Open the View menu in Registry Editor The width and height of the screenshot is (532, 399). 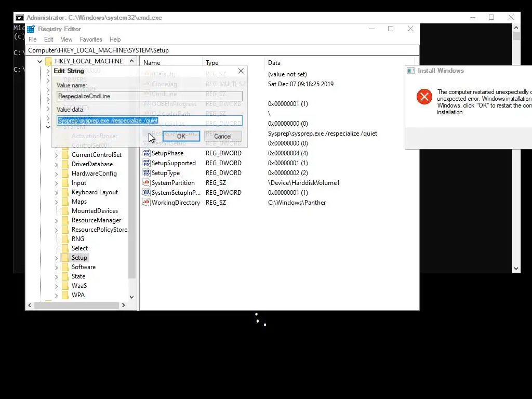(x=66, y=39)
